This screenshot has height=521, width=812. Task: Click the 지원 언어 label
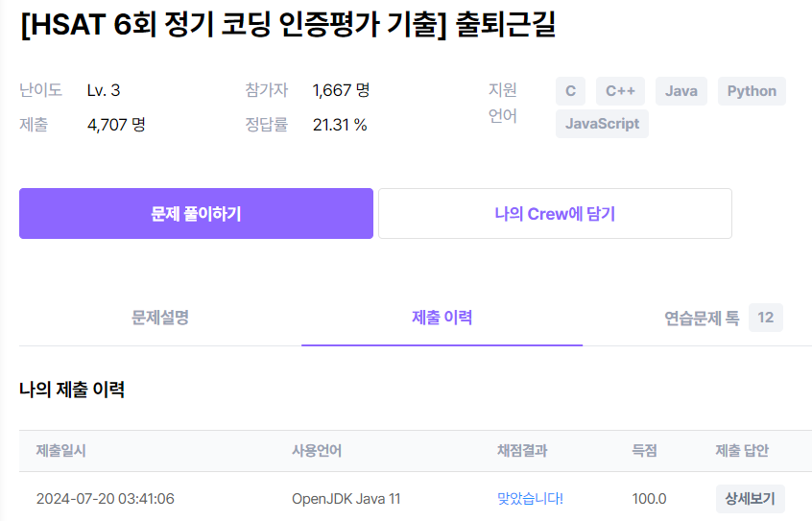point(503,103)
